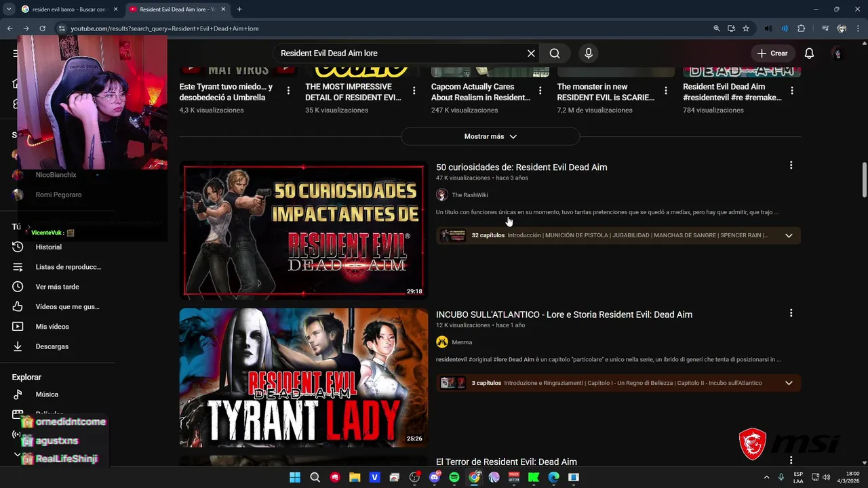Click the YouTube search magnifier button

[555, 54]
